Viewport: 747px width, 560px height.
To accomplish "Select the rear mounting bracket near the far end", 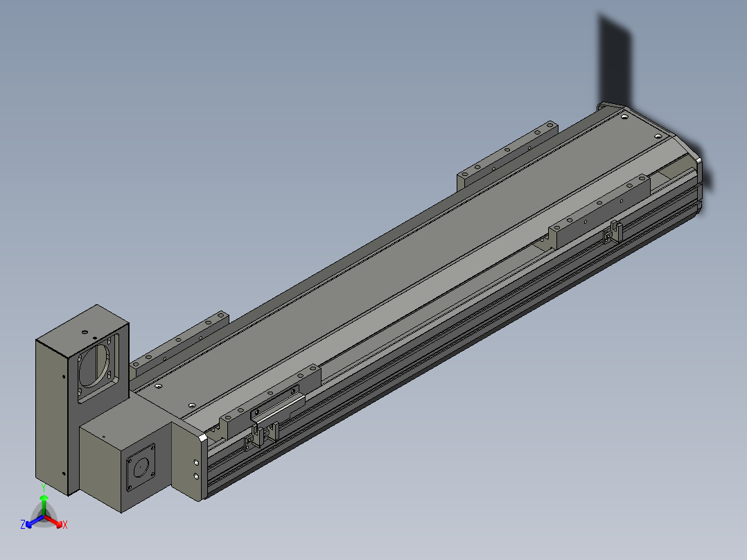I will pyautogui.click(x=507, y=155).
